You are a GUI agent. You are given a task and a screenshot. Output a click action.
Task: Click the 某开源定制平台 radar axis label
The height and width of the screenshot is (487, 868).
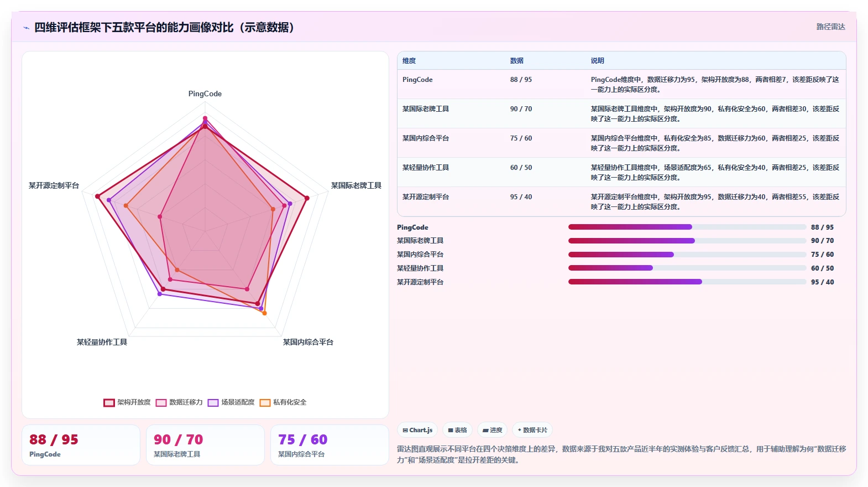[x=54, y=185]
